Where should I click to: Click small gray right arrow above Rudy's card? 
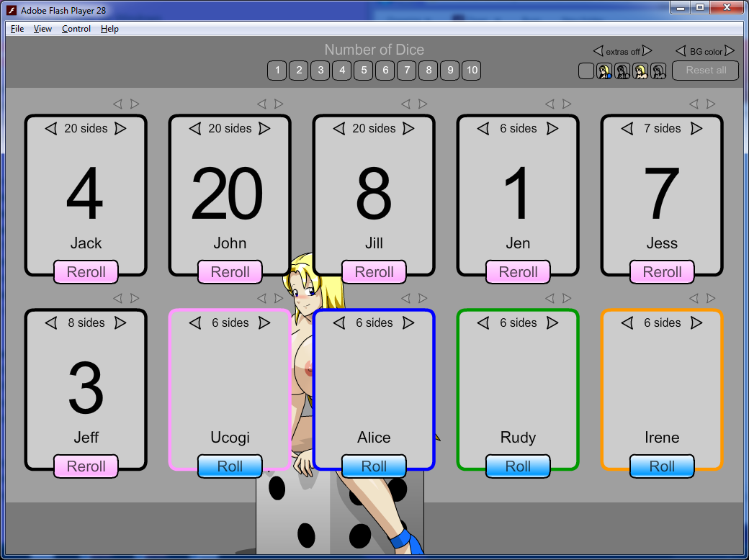[567, 299]
